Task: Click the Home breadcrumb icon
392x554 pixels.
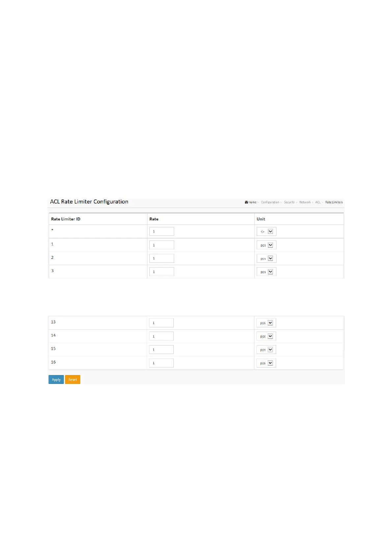Action: (246, 202)
